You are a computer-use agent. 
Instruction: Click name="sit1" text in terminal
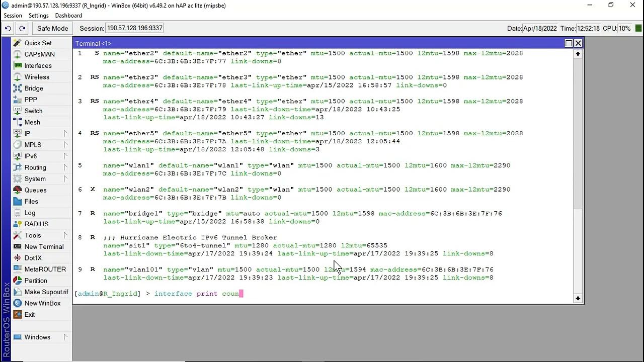point(127,245)
